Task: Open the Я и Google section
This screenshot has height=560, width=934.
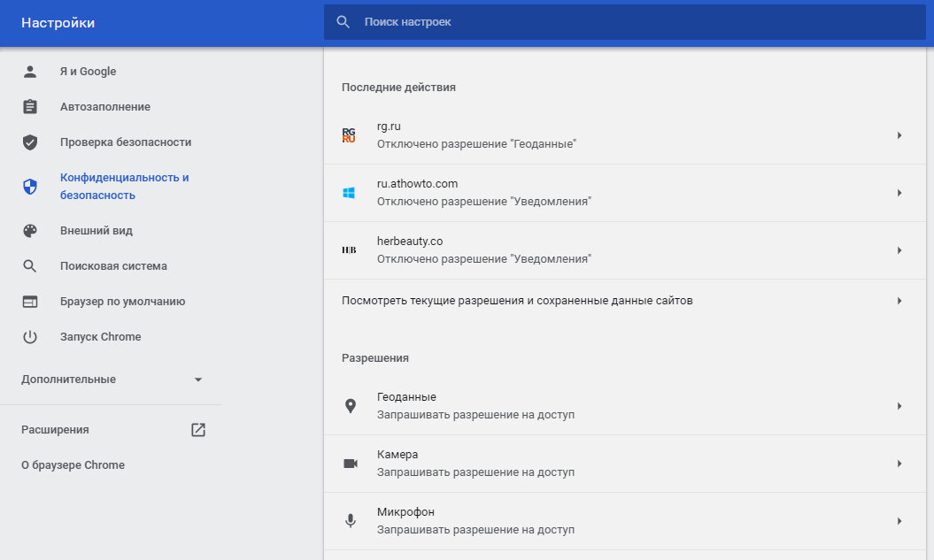Action: tap(89, 72)
